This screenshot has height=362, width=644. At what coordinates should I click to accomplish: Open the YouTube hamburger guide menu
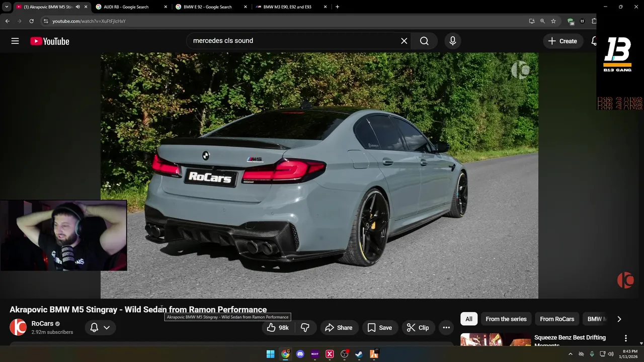tap(15, 41)
